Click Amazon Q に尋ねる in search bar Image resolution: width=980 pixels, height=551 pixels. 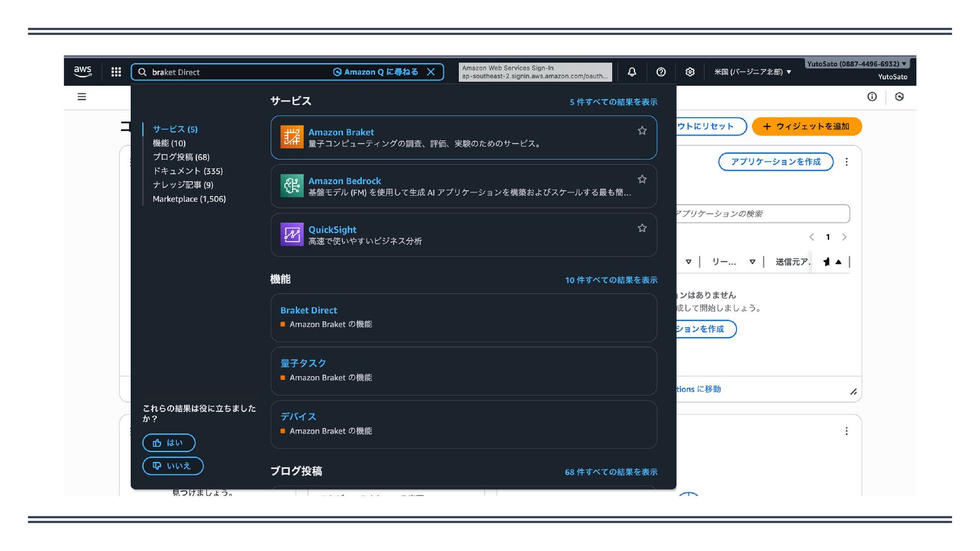(376, 72)
